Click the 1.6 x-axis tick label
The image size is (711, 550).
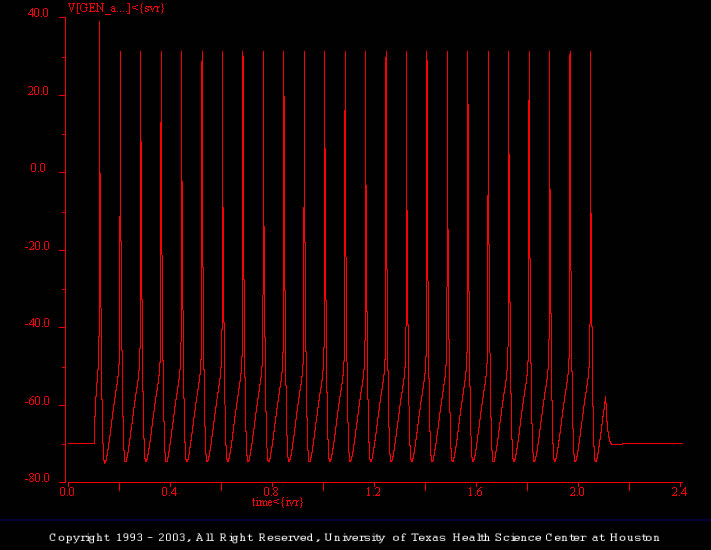pyautogui.click(x=475, y=492)
